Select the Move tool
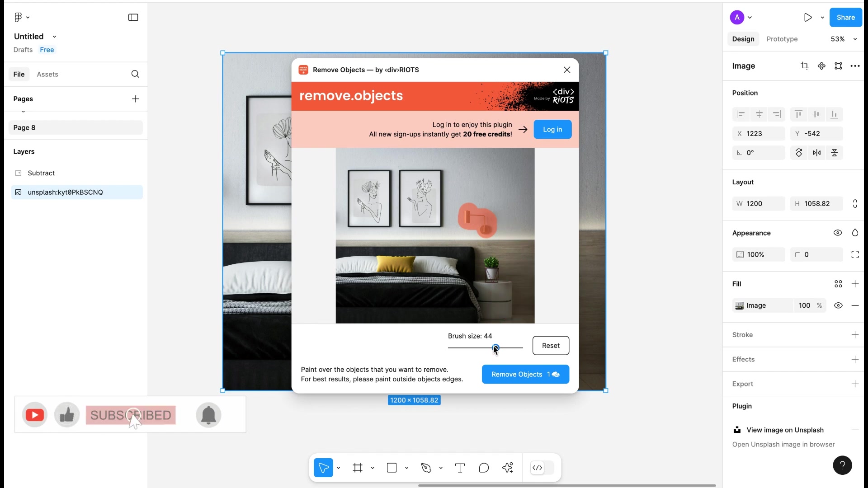Screen dimensions: 868x488 323,468
